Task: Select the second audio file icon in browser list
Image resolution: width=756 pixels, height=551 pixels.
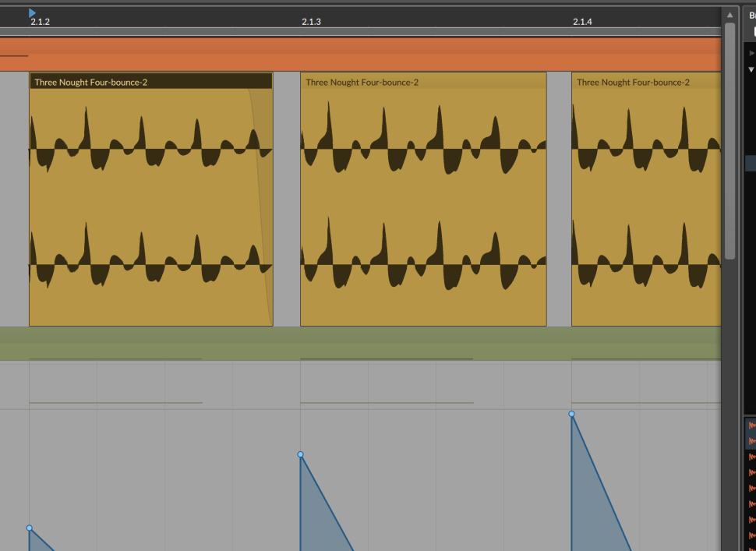Action: click(x=751, y=441)
